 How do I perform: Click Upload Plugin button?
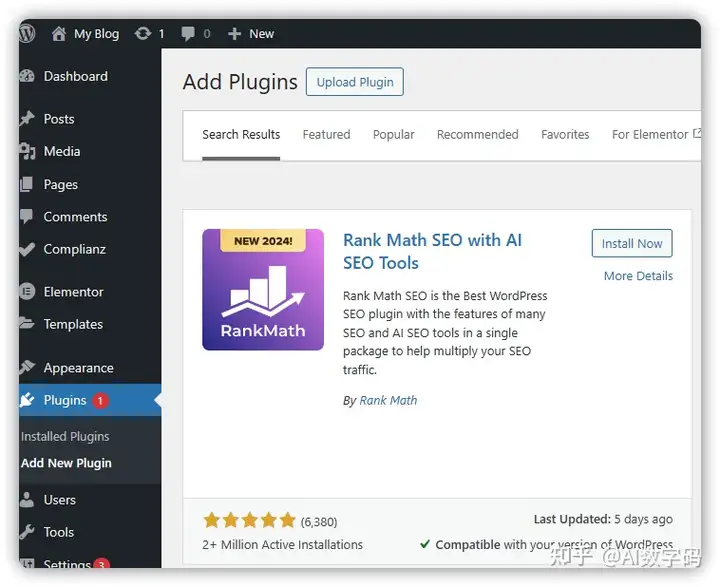355,82
